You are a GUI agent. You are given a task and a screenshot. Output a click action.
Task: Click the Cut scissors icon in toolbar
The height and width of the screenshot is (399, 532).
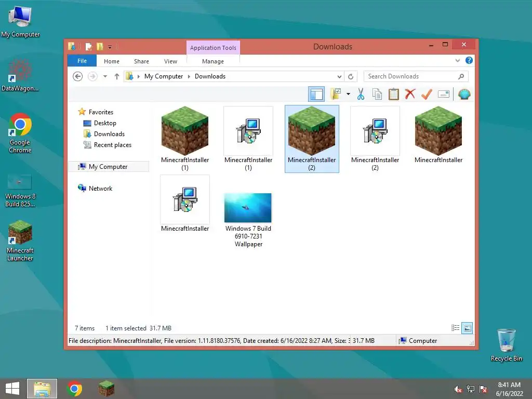coord(361,94)
